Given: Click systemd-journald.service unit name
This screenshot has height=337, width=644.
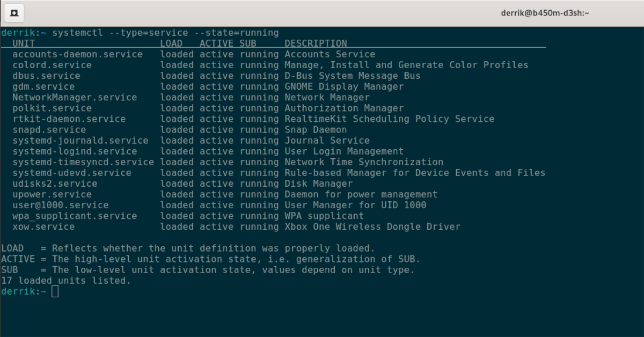Looking at the screenshot, I should coord(80,141).
